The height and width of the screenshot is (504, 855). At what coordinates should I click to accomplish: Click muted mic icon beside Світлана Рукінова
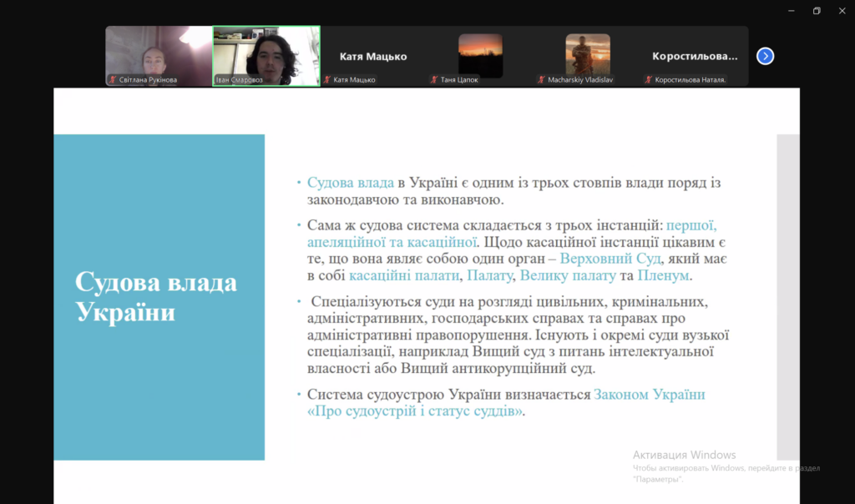coord(113,79)
